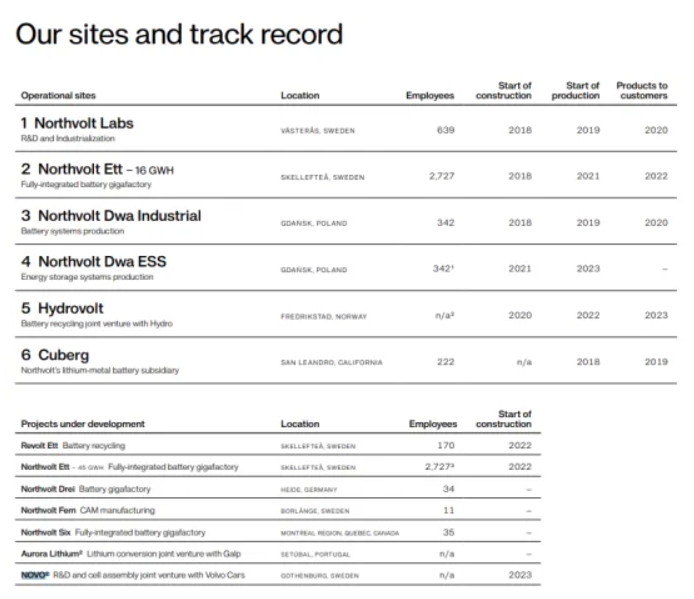
Task: Select the 'Northvolt Six' project label
Action: coord(46,533)
